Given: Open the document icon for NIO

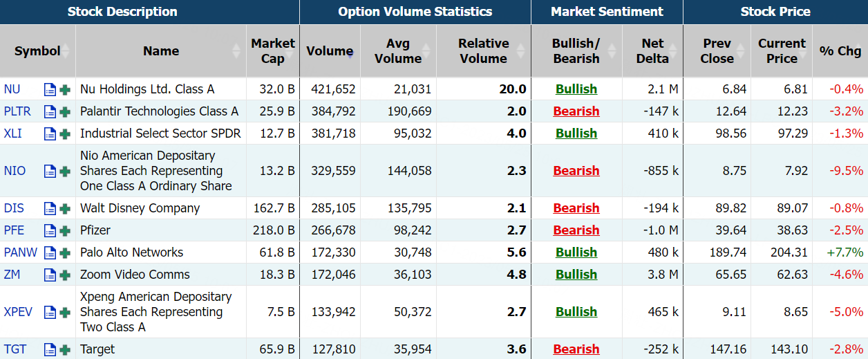Looking at the screenshot, I should [x=50, y=171].
